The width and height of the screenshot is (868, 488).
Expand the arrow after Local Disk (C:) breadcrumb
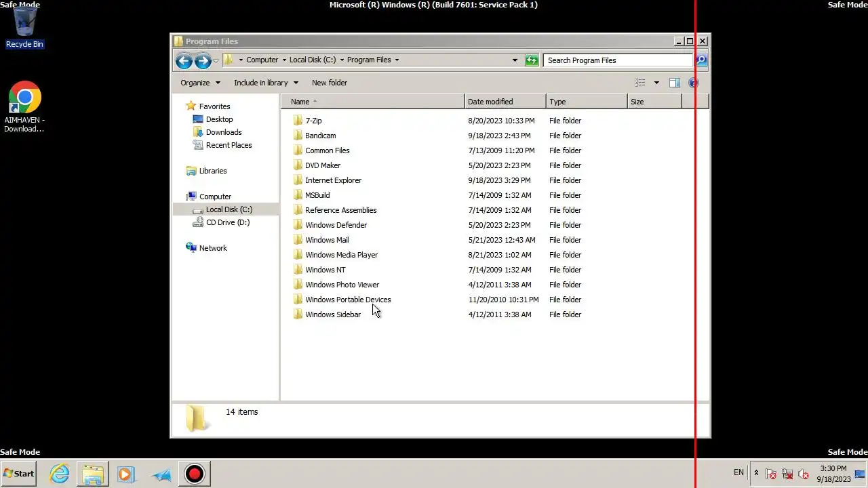click(x=342, y=60)
